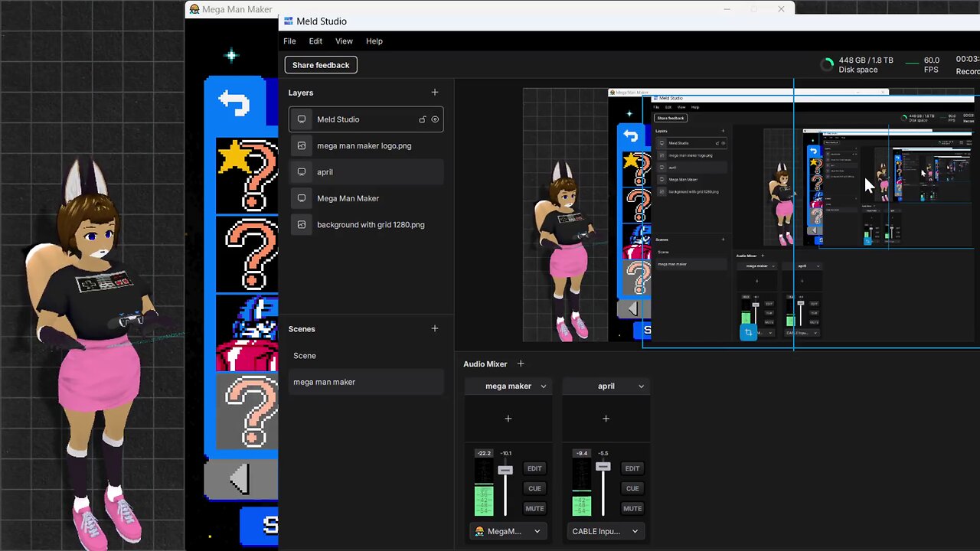Click the mega maker green level meter
This screenshot has height=551, width=980.
(484, 500)
